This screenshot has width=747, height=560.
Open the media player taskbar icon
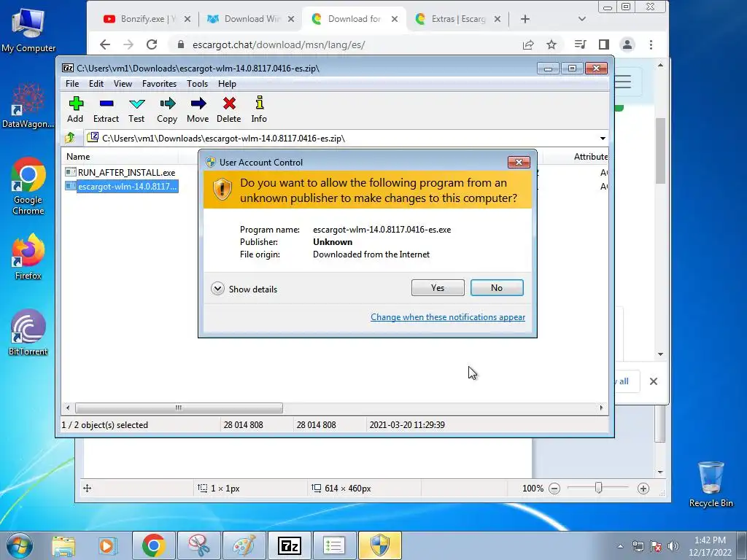(108, 546)
